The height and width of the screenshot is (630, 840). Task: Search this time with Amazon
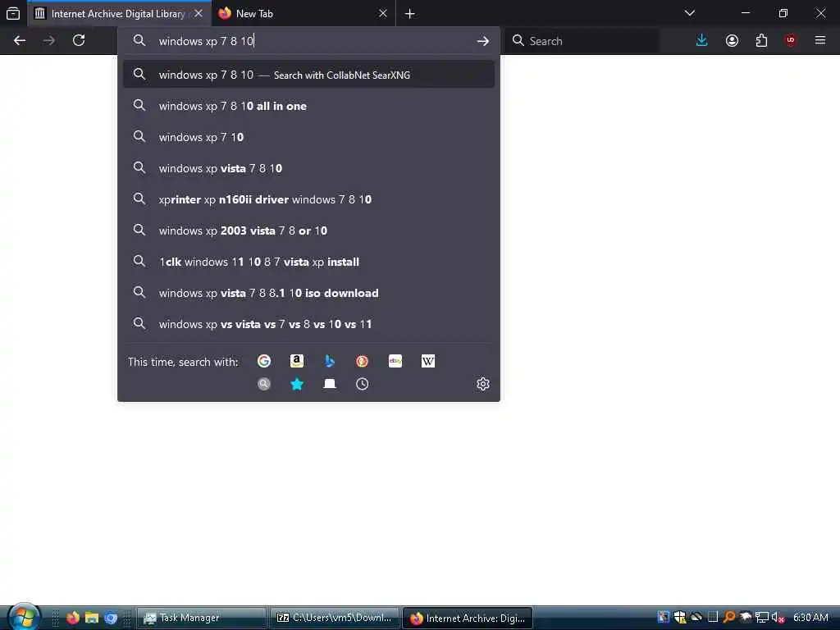coord(297,361)
